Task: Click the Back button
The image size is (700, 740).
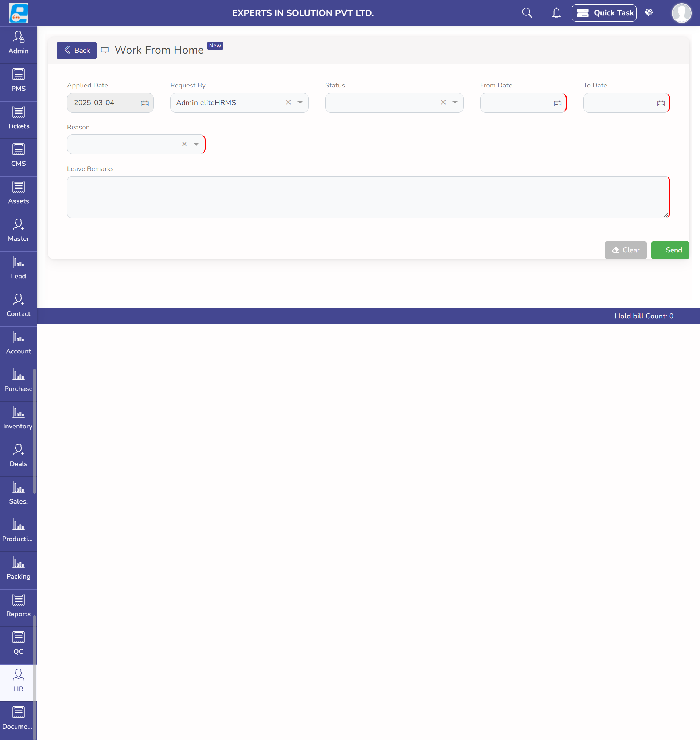Action: pos(77,50)
